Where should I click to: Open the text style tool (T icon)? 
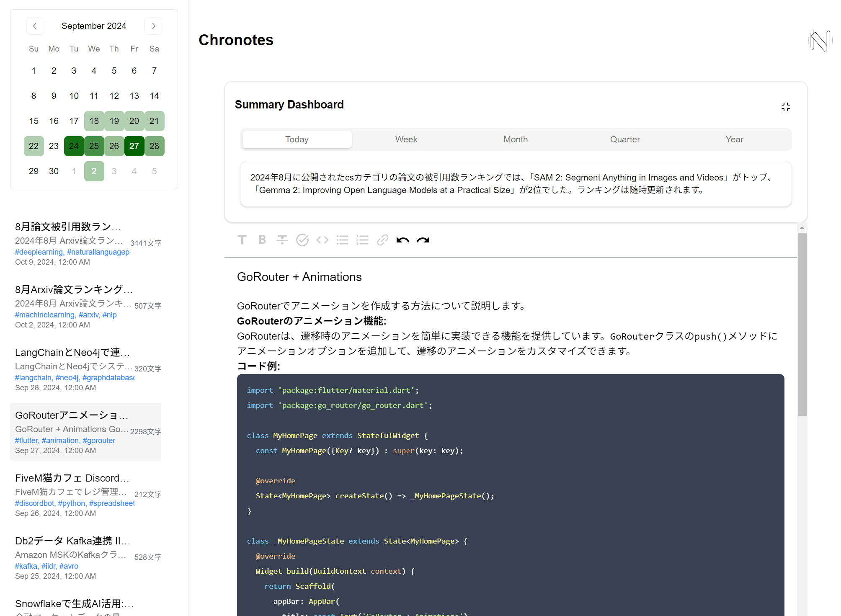[242, 240]
